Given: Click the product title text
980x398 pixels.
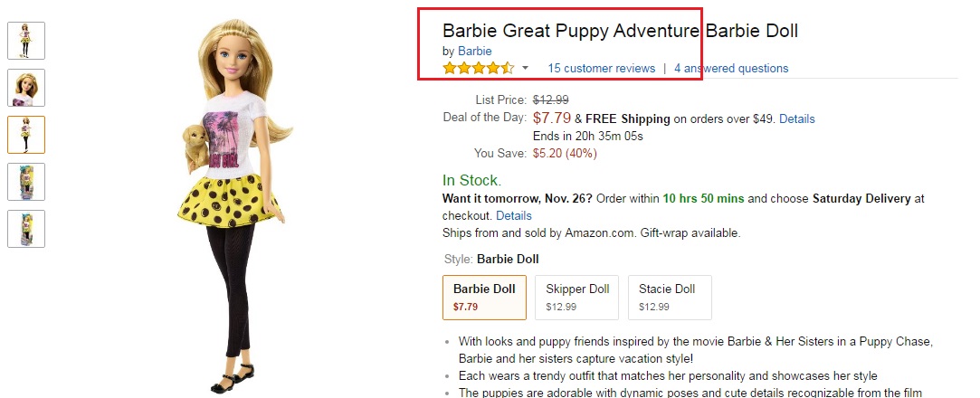Looking at the screenshot, I should 620,31.
